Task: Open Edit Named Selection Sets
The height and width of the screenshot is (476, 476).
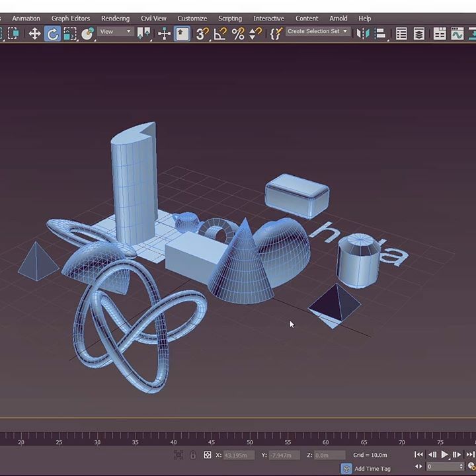Action: (276, 34)
